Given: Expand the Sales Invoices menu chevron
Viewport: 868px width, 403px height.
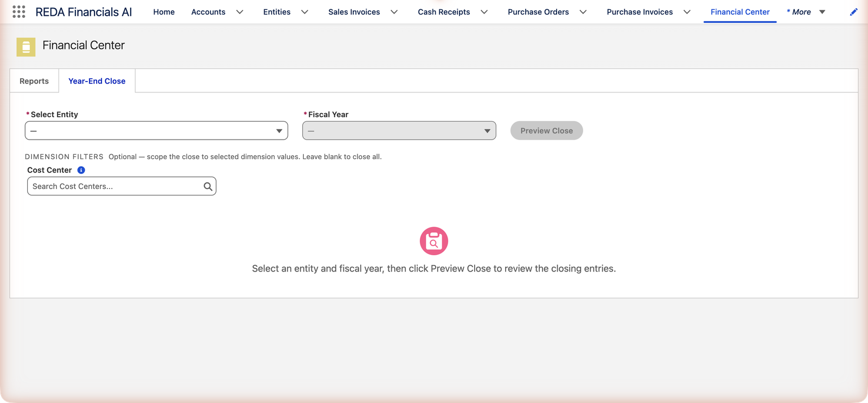Looking at the screenshot, I should (x=394, y=12).
